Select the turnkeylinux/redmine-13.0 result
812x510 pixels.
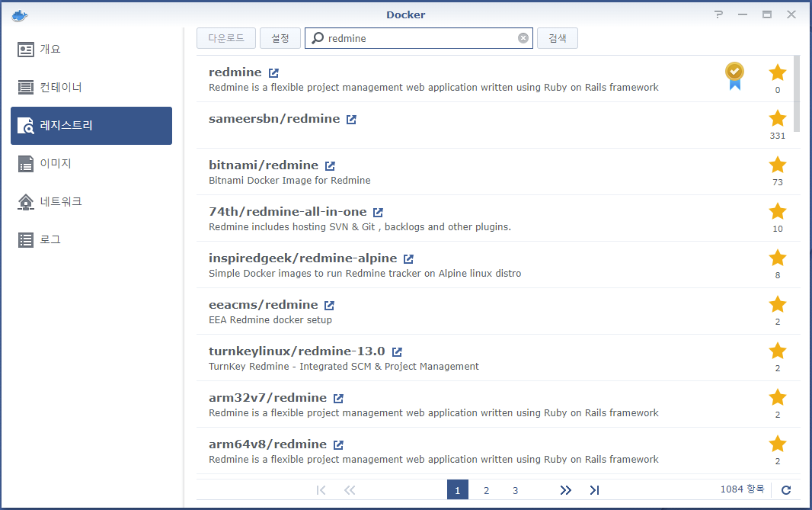tap(494, 358)
